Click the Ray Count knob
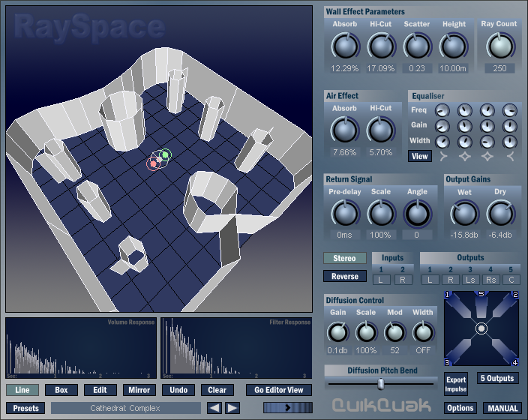 [x=500, y=46]
